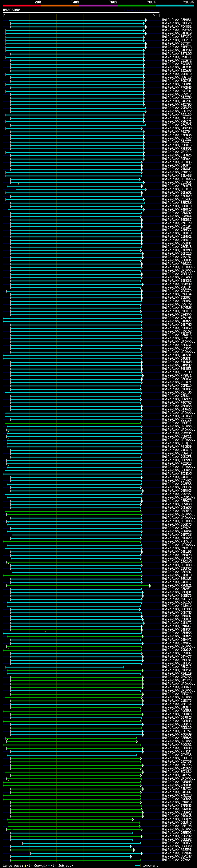Image resolution: width=197 pixels, height=868 pixels.
Task: Select the label UniRef100_Q5UAS8
Action: 177,406
